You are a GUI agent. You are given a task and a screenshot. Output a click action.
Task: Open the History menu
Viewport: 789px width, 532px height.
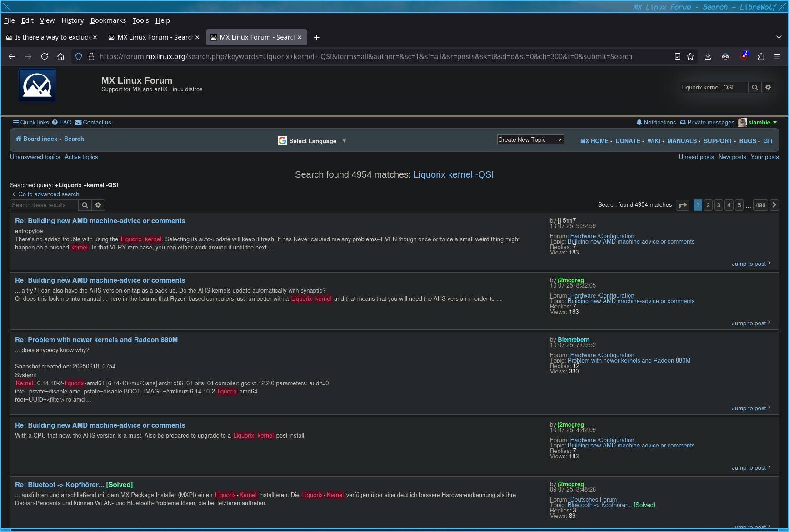point(73,20)
